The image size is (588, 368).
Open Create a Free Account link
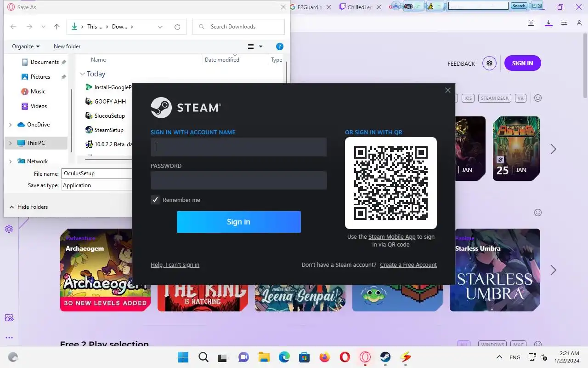point(408,265)
